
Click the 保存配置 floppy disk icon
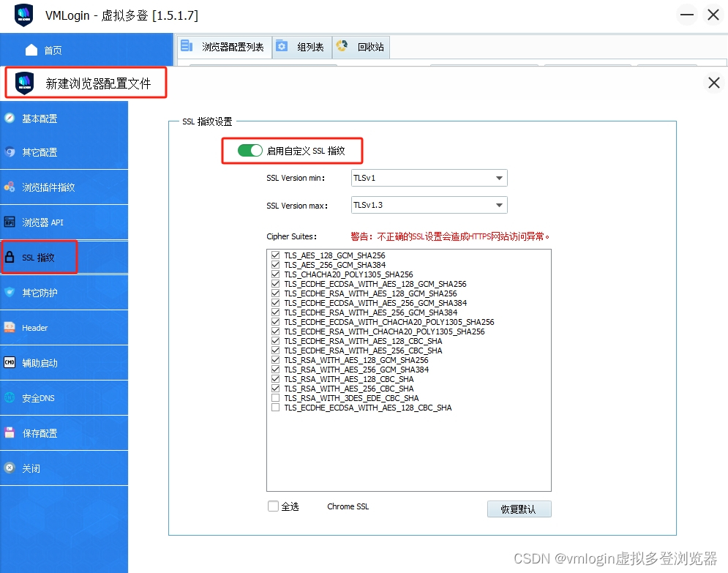click(x=10, y=432)
